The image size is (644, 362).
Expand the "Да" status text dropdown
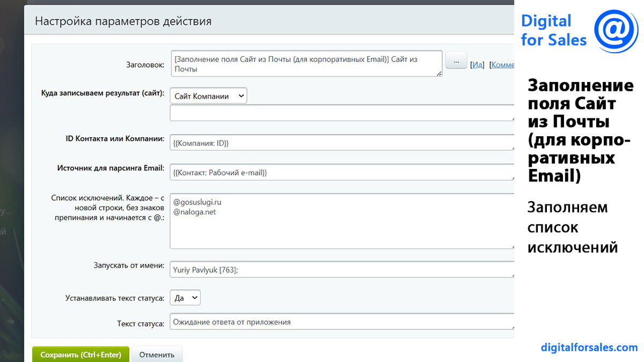(x=185, y=298)
